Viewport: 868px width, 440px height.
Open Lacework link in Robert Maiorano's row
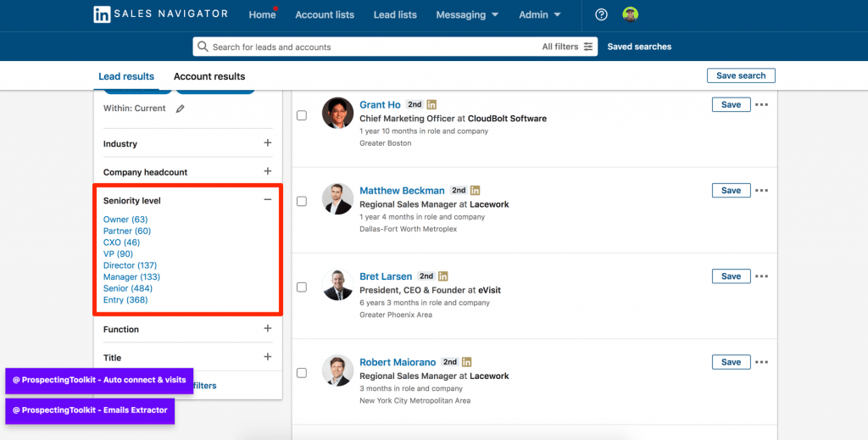click(489, 376)
